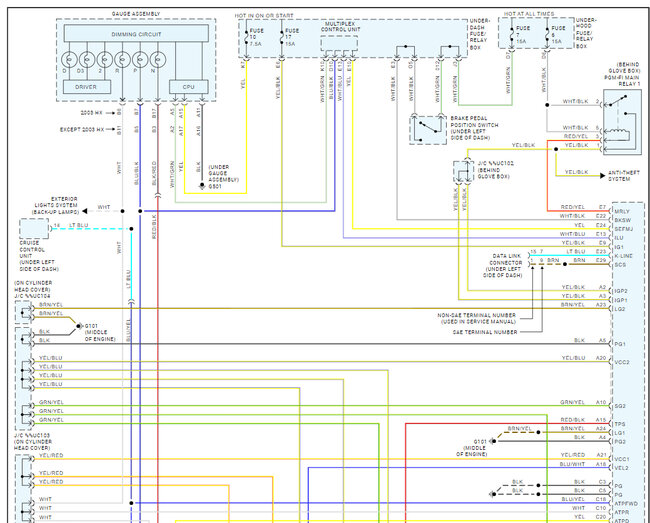650x523 pixels.
Task: Select Fuse 10 7.5A symbol
Action: click(x=246, y=37)
